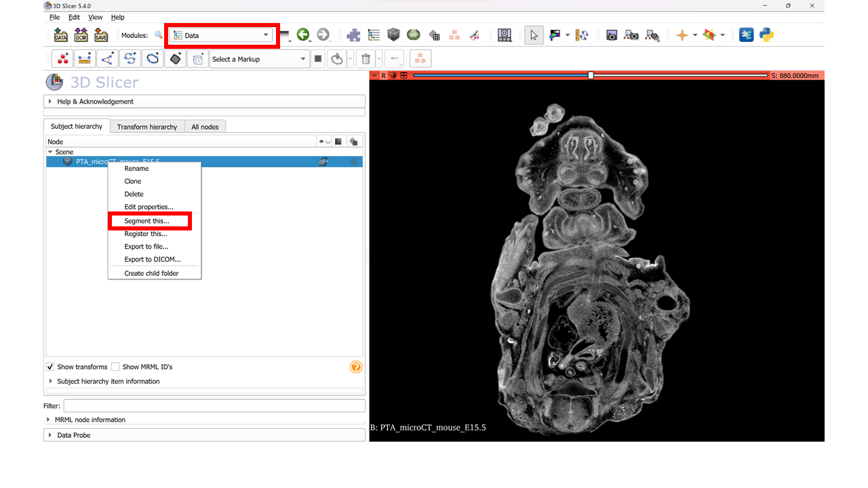This screenshot has width=868, height=488.
Task: Click the screenshot capture camera icon
Action: 612,35
